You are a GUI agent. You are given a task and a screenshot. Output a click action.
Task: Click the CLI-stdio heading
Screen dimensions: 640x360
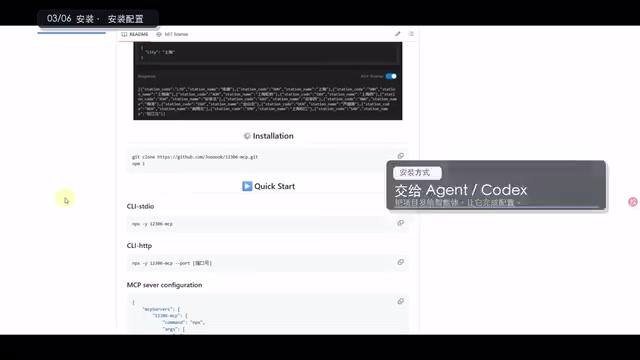pyautogui.click(x=140, y=206)
